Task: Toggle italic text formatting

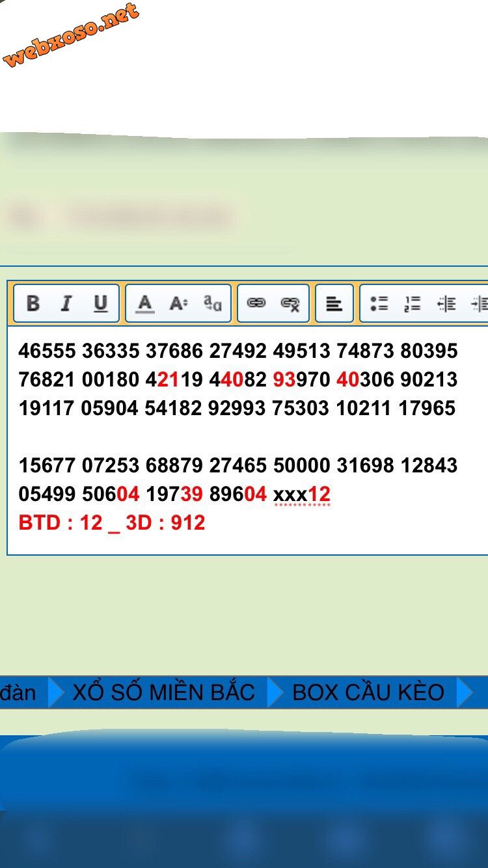Action: coord(66,303)
